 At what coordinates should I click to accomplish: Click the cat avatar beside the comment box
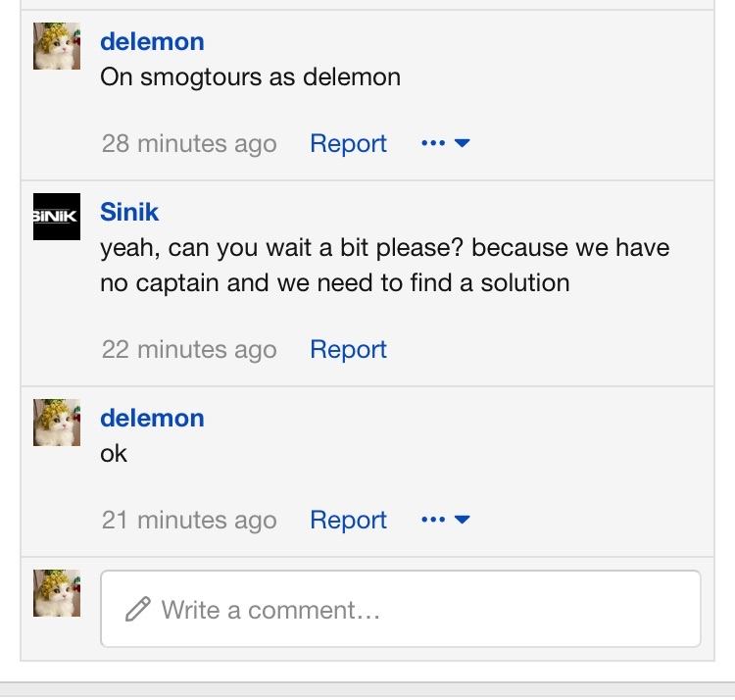(x=57, y=593)
